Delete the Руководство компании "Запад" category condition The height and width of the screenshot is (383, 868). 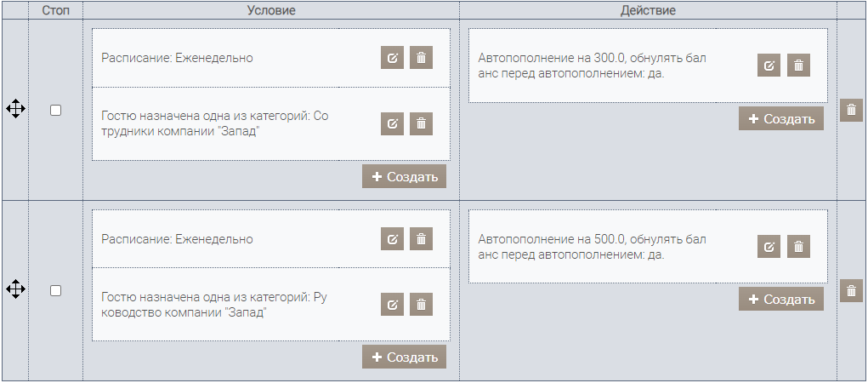pos(421,305)
